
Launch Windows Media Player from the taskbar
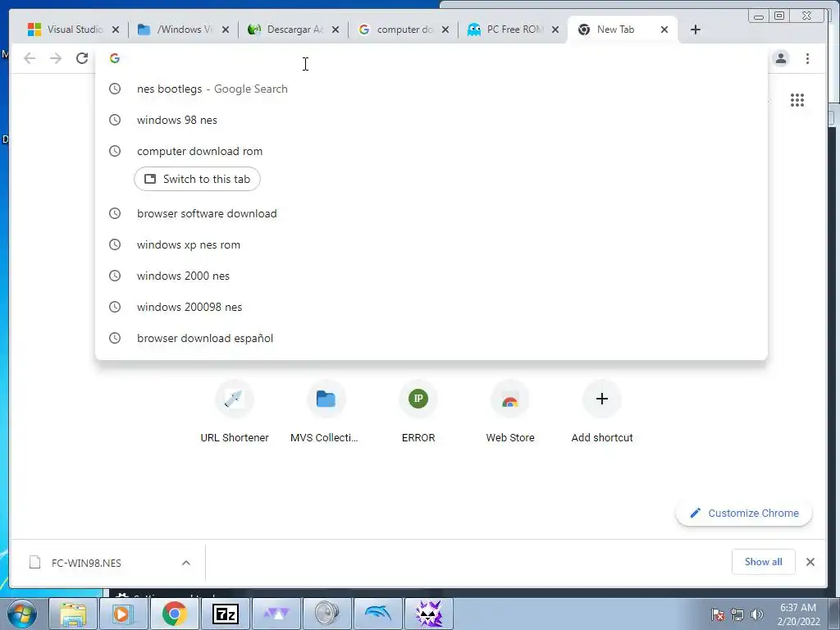tap(123, 614)
